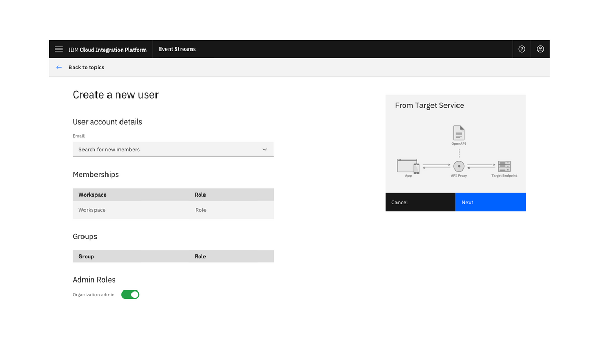Screen dimensions: 601x364
Task: Click the App device icon
Action: [x=408, y=166]
